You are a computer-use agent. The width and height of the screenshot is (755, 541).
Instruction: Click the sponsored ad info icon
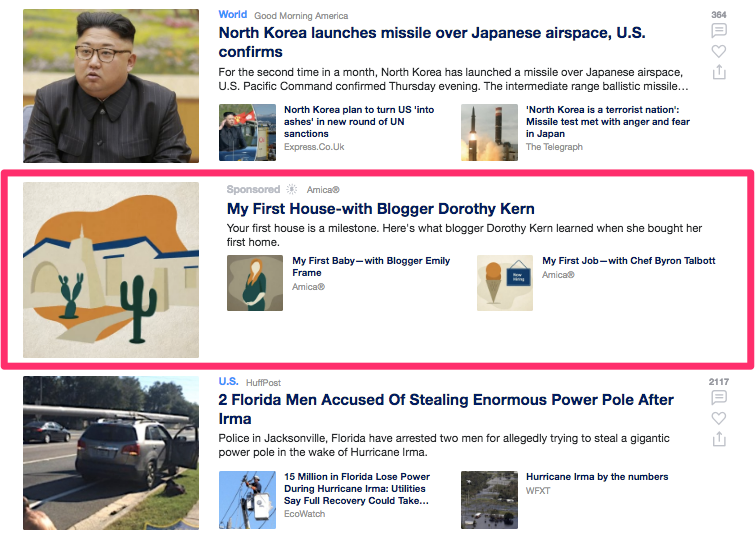click(292, 189)
